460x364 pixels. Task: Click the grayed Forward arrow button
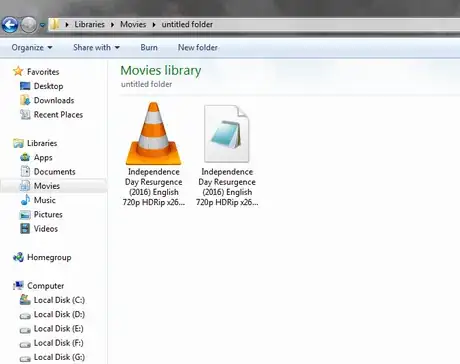pyautogui.click(x=29, y=25)
